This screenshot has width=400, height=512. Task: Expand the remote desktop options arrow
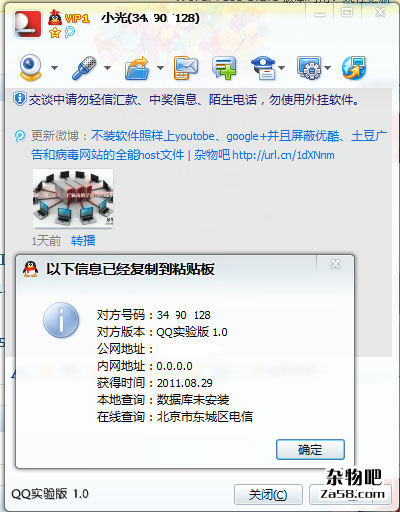click(328, 68)
